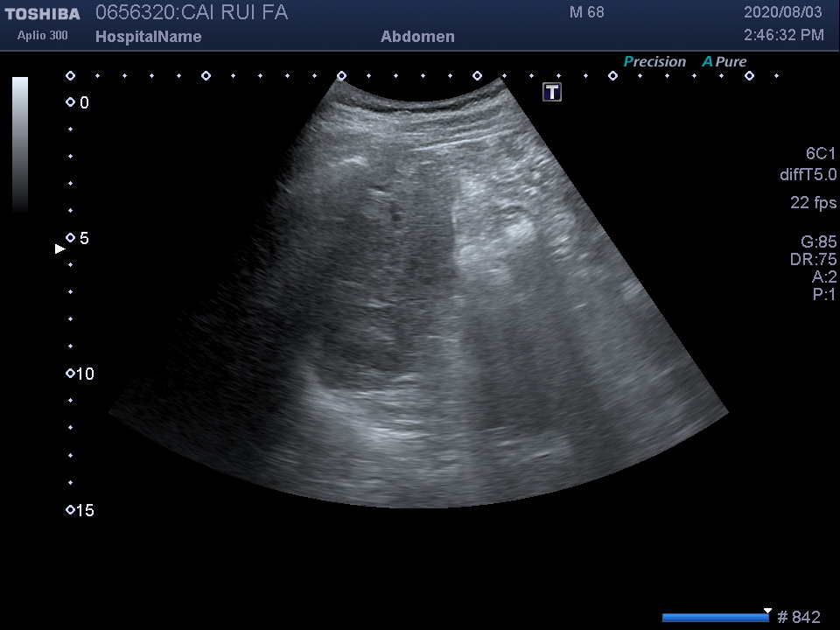Viewport: 840px width, 630px height.
Task: Click the blue cine progress bar
Action: [x=713, y=618]
